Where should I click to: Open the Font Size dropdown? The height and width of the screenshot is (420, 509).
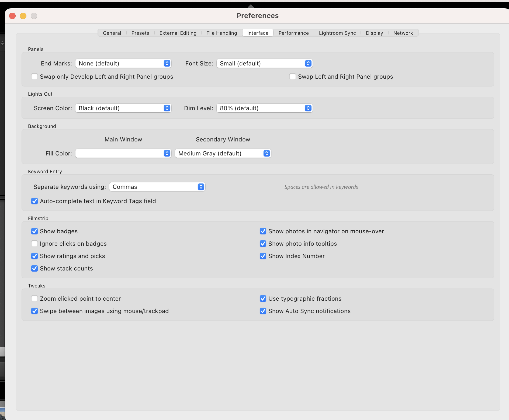[x=264, y=63]
